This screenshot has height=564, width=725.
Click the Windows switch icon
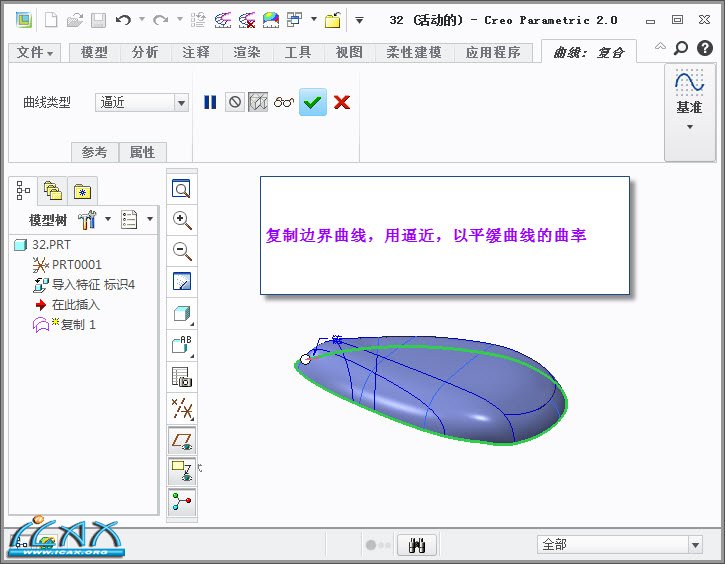tap(294, 19)
